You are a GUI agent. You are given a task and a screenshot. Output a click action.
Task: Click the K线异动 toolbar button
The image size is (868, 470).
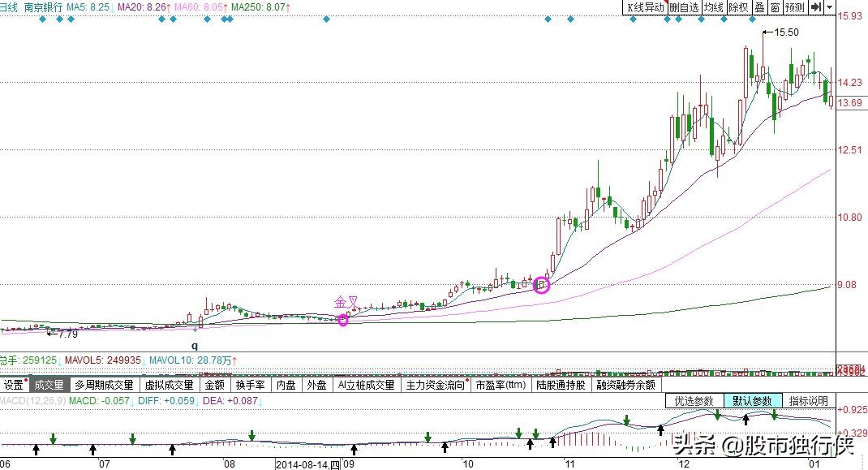pyautogui.click(x=645, y=7)
